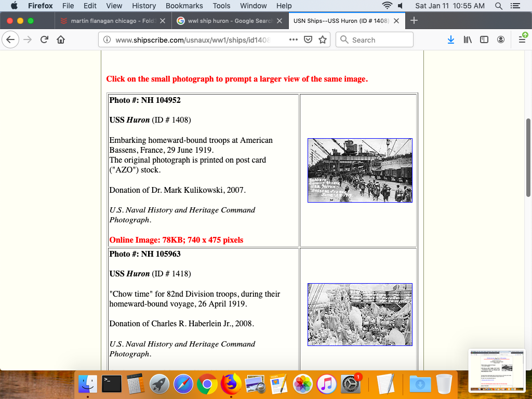The height and width of the screenshot is (399, 532).
Task: Open page actions three-dot menu
Action: point(293,39)
